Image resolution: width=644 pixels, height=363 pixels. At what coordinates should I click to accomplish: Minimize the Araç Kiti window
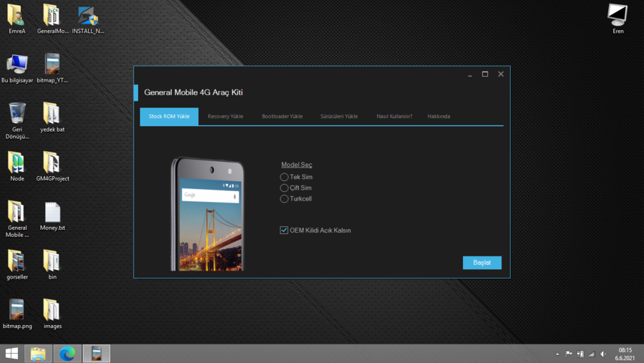470,74
